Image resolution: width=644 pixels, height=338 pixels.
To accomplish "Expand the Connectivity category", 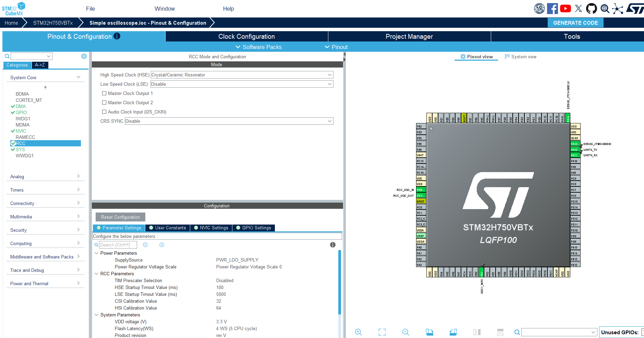I will [x=45, y=203].
